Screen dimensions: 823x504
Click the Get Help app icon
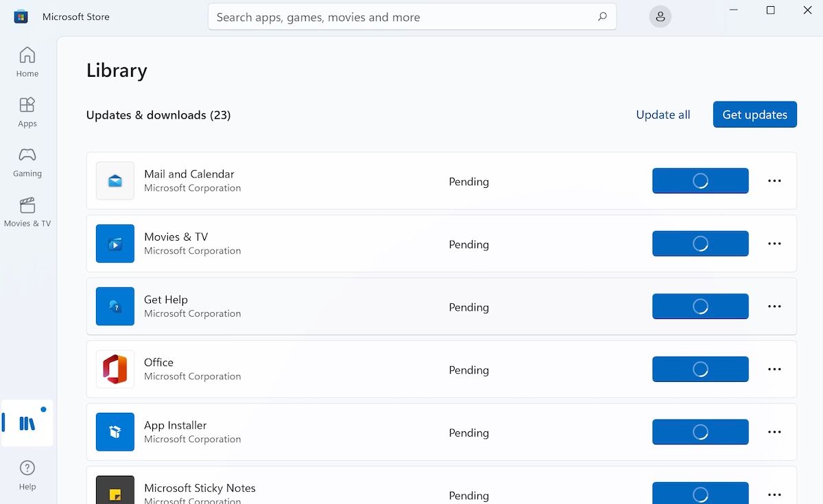point(115,307)
